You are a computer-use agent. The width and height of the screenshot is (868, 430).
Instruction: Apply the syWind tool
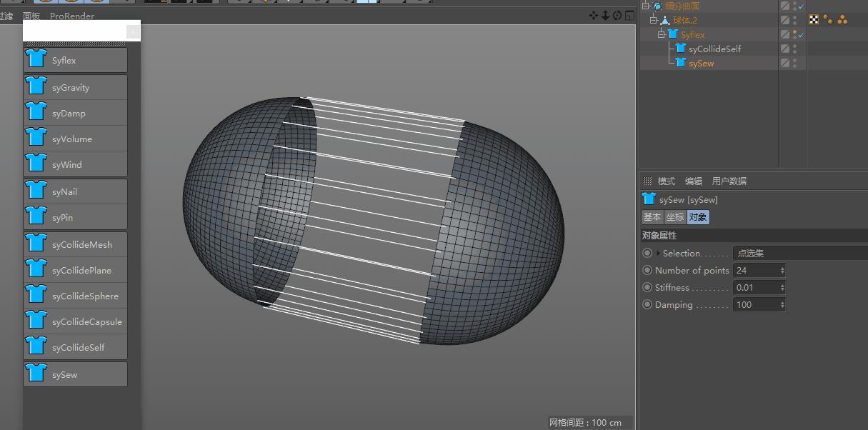point(75,164)
